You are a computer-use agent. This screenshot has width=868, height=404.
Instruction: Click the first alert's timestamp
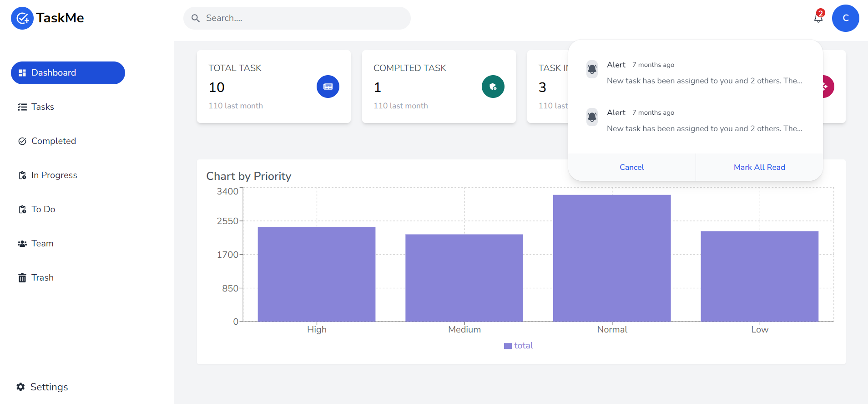point(653,65)
